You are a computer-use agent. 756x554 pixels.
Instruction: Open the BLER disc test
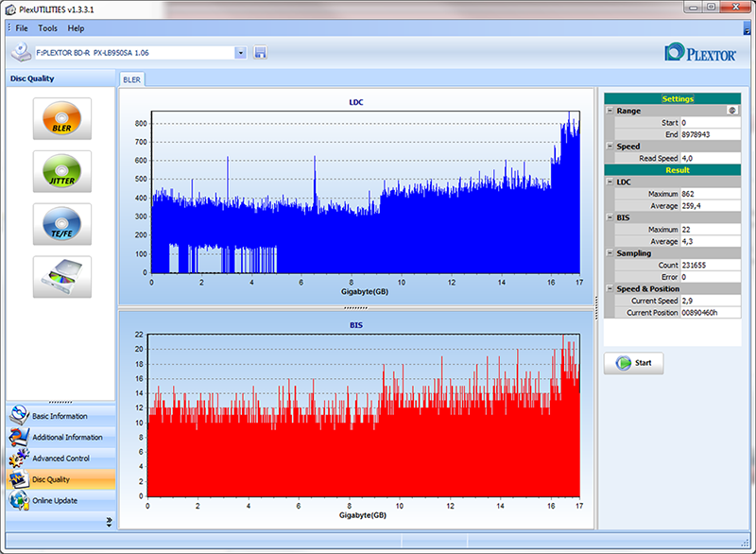(62, 118)
